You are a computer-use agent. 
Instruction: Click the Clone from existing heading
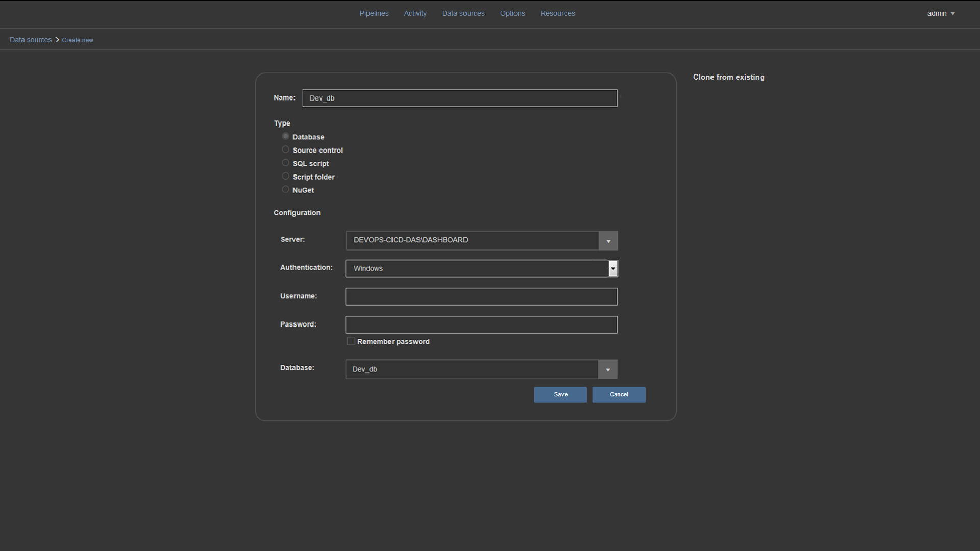click(x=728, y=77)
